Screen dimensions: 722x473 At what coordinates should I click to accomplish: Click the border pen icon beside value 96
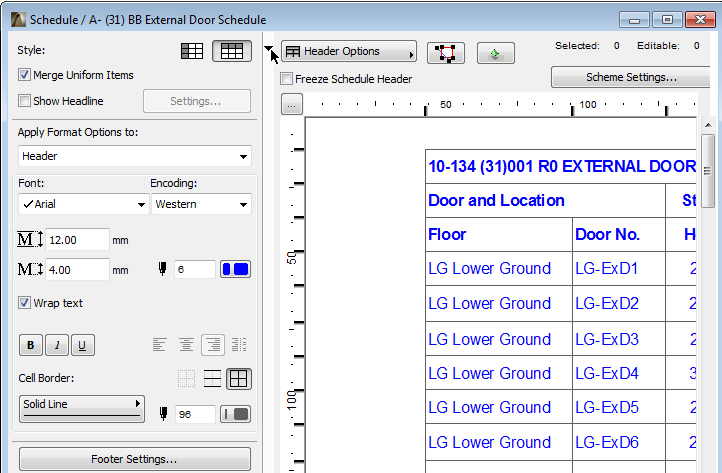(x=163, y=413)
